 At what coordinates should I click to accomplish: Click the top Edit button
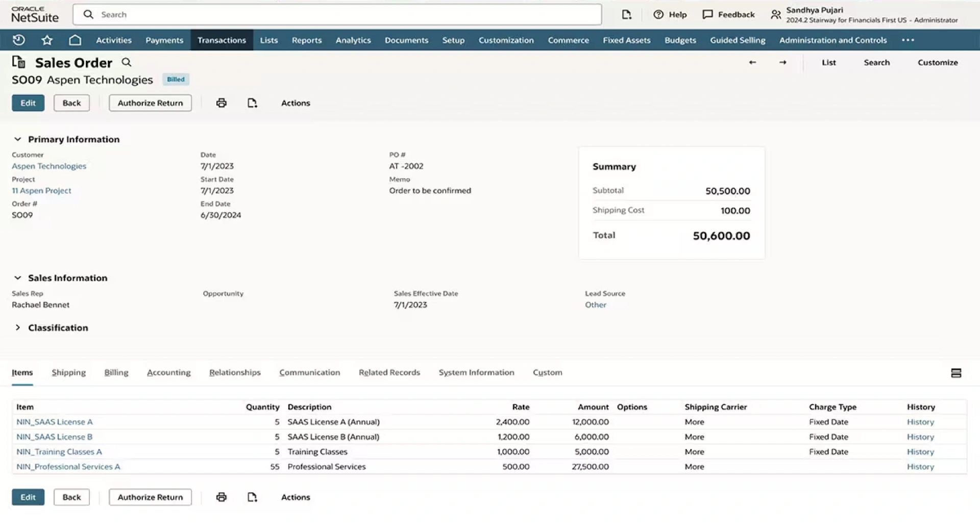[28, 103]
